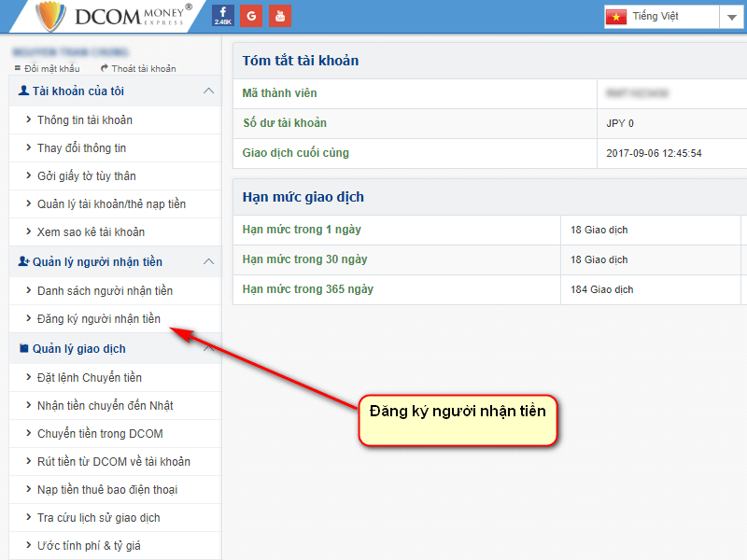Open Đặt lệnh Chuyển tiền

click(89, 377)
